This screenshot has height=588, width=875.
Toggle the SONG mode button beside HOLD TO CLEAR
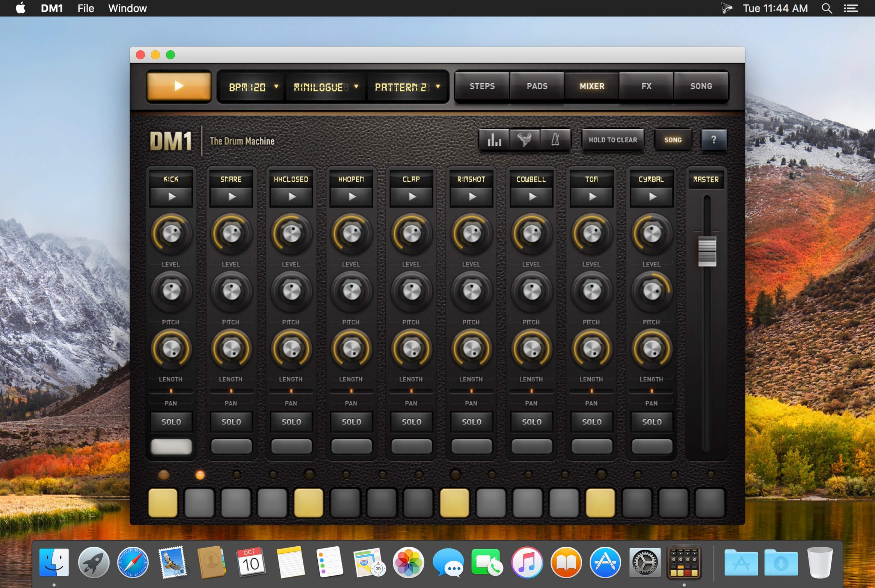click(x=673, y=140)
